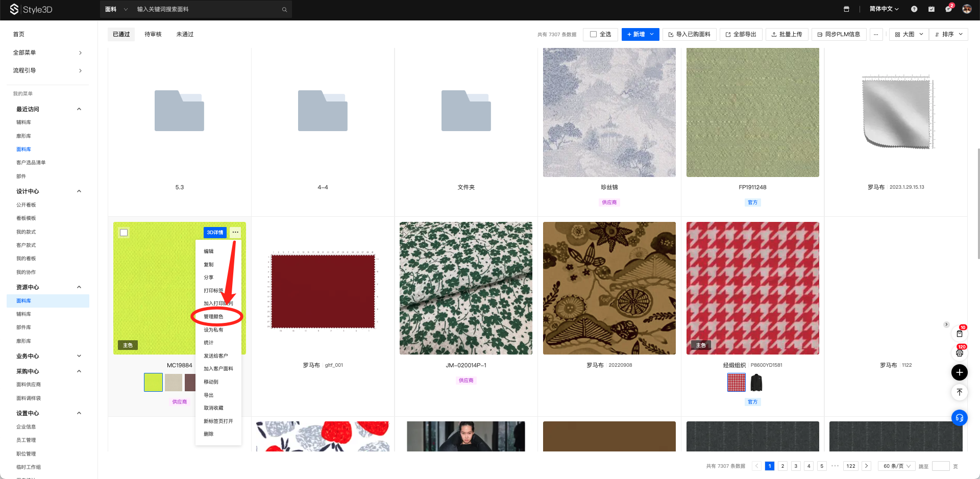Image resolution: width=980 pixels, height=479 pixels.
Task: Collapse the 设计中心 sidebar section
Action: tap(79, 191)
